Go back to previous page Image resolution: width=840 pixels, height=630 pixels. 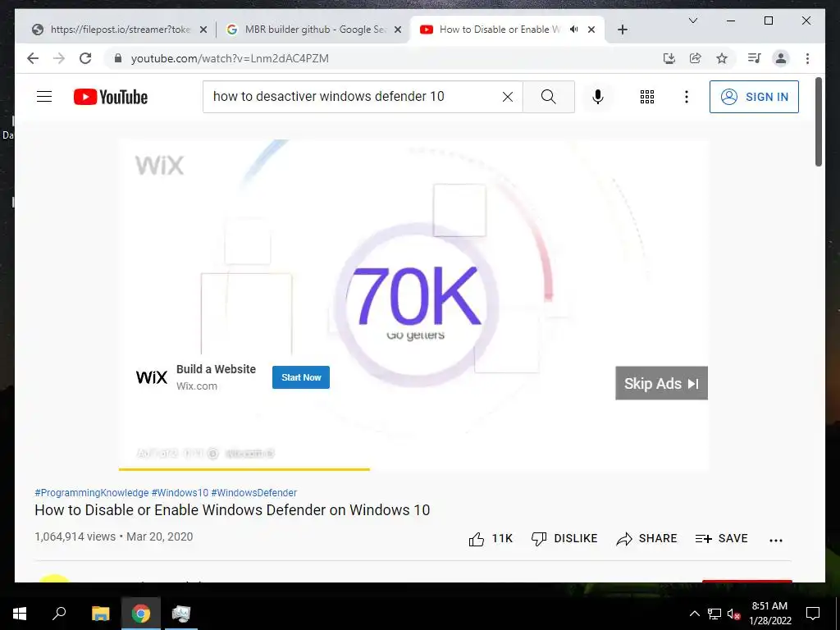pos(33,58)
